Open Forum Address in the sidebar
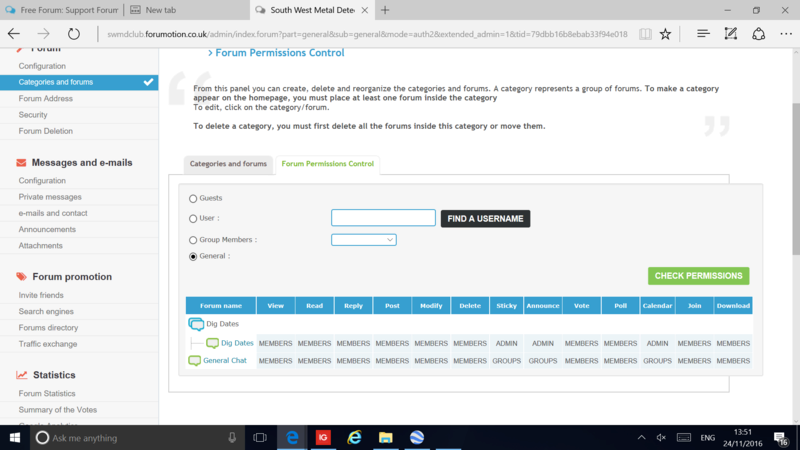Image resolution: width=800 pixels, height=450 pixels. (45, 98)
